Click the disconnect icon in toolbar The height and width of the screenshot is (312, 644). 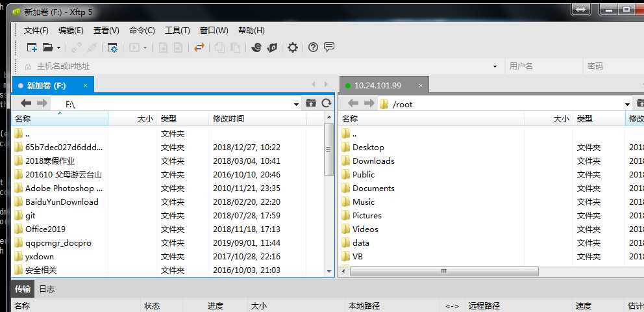pyautogui.click(x=92, y=47)
